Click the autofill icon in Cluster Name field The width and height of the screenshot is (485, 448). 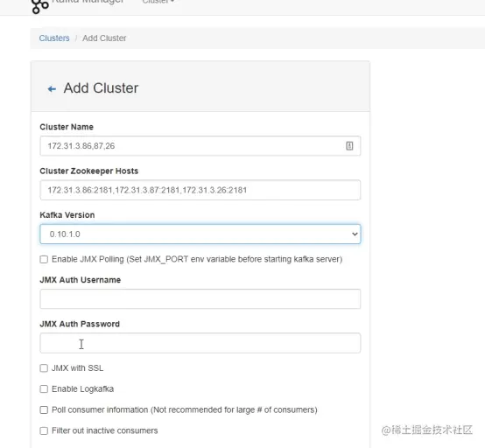click(x=349, y=145)
